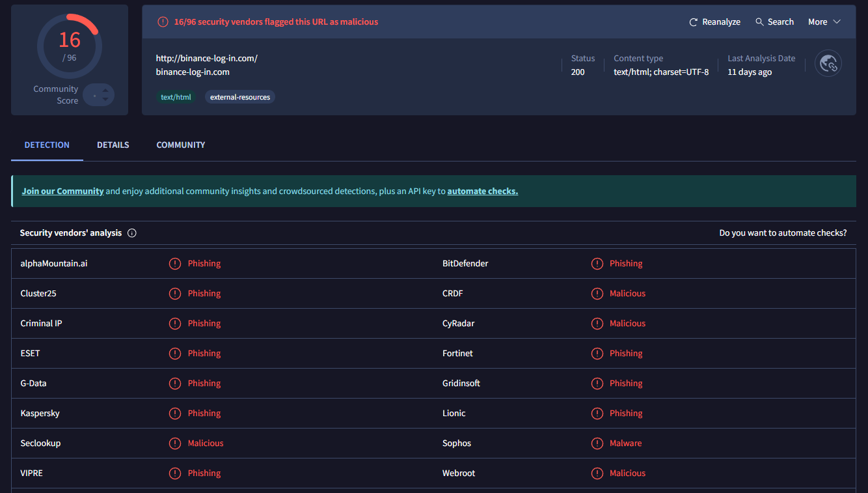Click the red alert icon in the flagged banner

pos(163,22)
